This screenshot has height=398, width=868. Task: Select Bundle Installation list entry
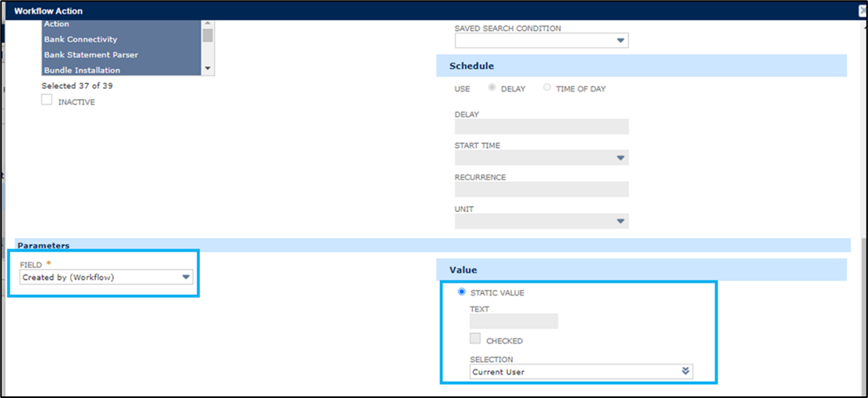pos(121,70)
